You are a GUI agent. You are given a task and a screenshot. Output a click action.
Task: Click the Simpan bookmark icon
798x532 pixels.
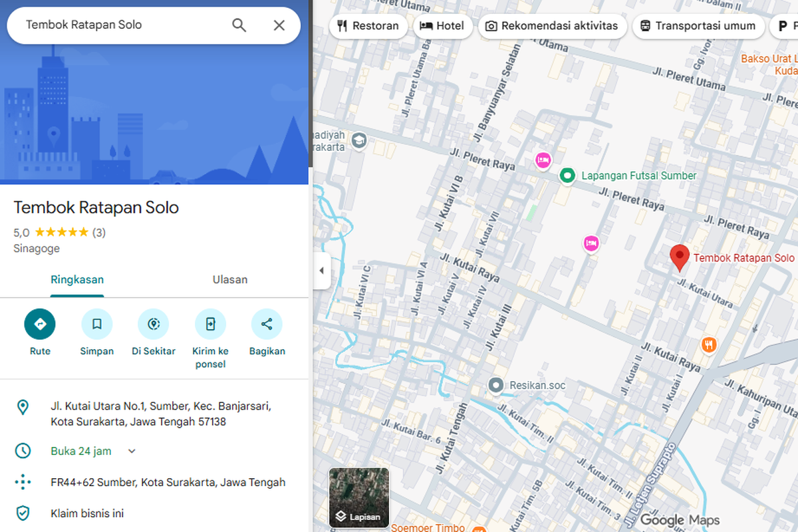point(96,324)
